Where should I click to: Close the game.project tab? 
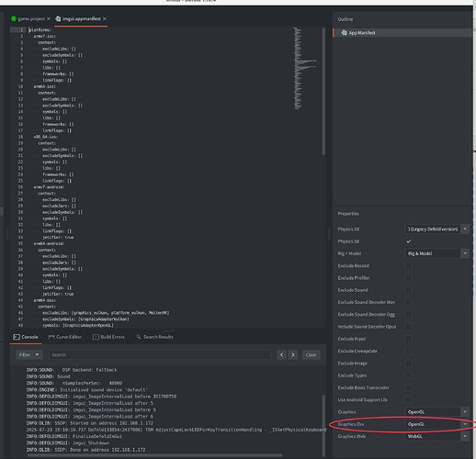pyautogui.click(x=49, y=19)
